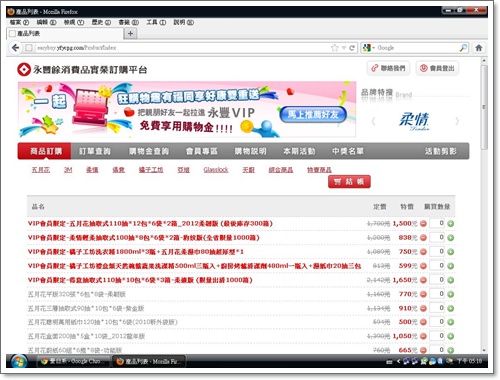The height and width of the screenshot is (380, 500).
Task: Click the red 結帳 checkout button
Action: point(349,182)
